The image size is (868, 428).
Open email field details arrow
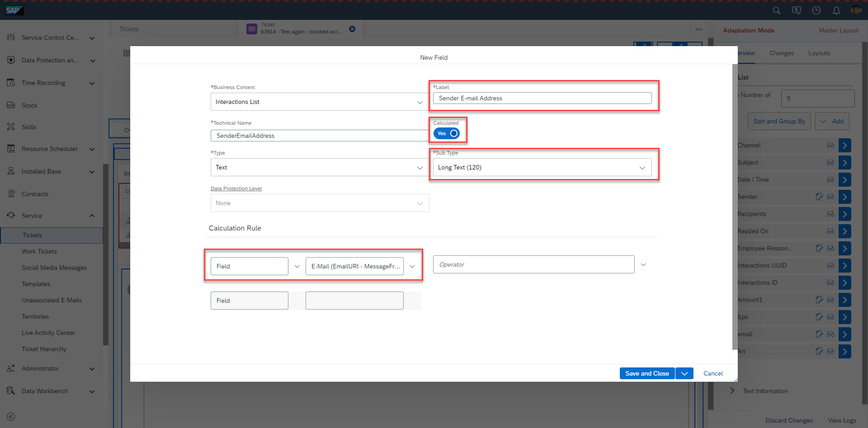tap(844, 334)
